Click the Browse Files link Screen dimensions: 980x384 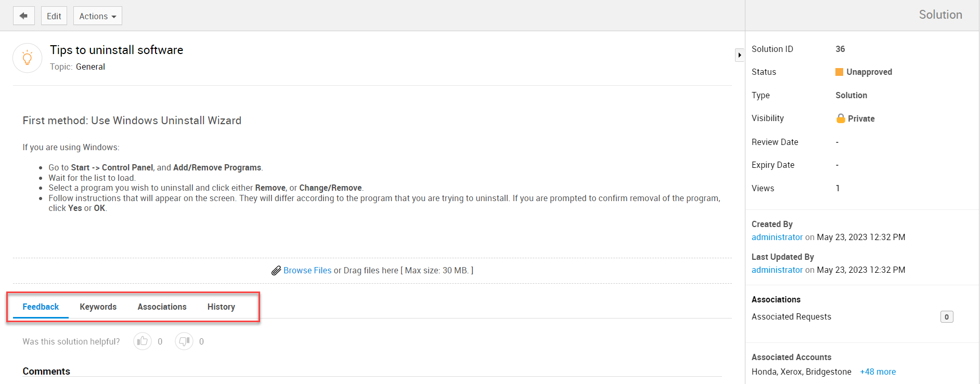(x=307, y=270)
